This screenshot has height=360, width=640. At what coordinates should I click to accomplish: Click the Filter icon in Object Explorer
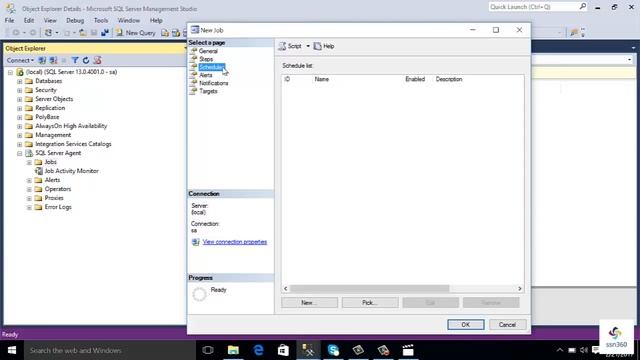pyautogui.click(x=75, y=60)
